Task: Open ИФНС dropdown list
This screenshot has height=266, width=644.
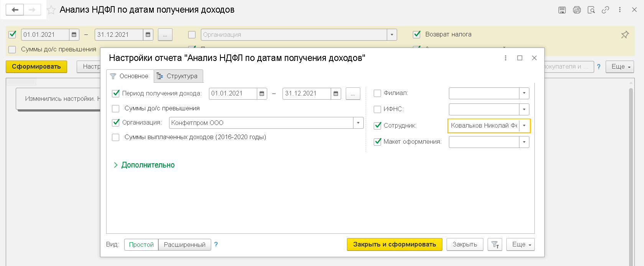Action: click(524, 109)
